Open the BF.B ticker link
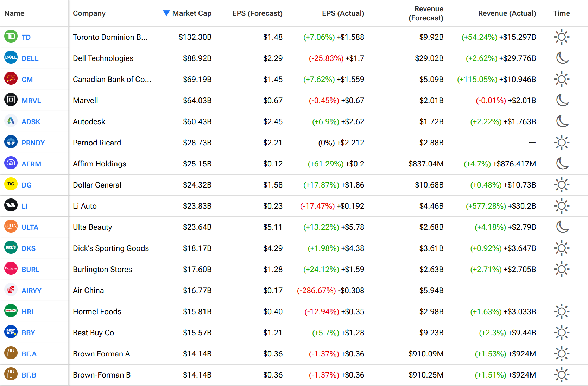This screenshot has width=588, height=386. click(29, 375)
